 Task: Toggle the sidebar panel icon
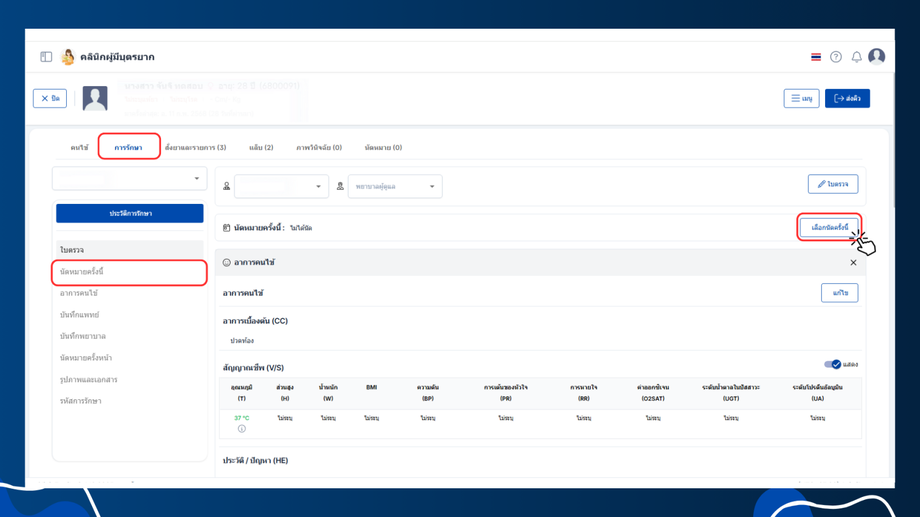click(46, 57)
